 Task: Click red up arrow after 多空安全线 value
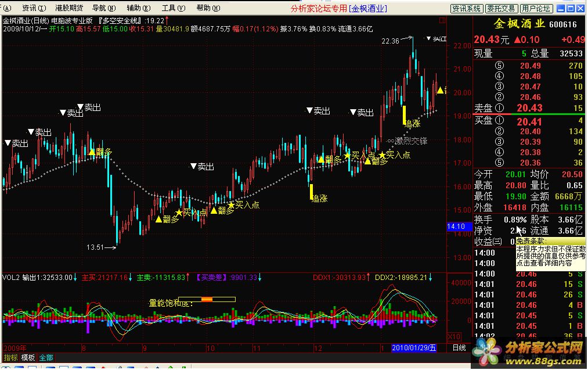pos(167,20)
